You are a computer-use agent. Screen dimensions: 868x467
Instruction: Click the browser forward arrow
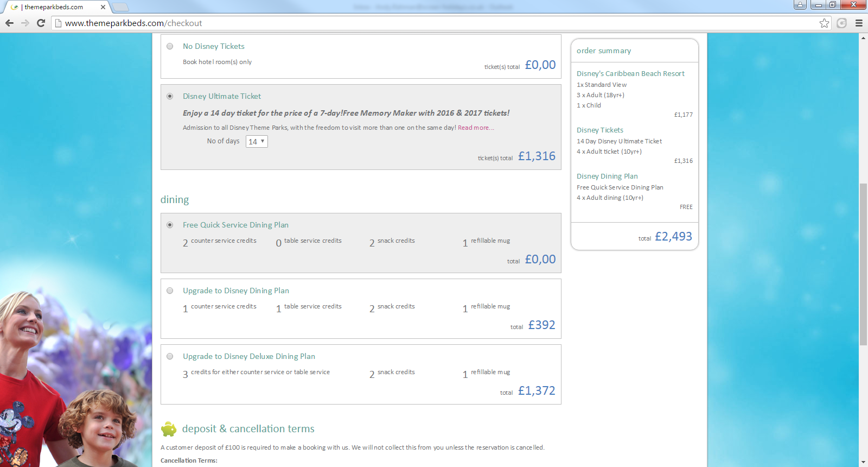pos(25,23)
